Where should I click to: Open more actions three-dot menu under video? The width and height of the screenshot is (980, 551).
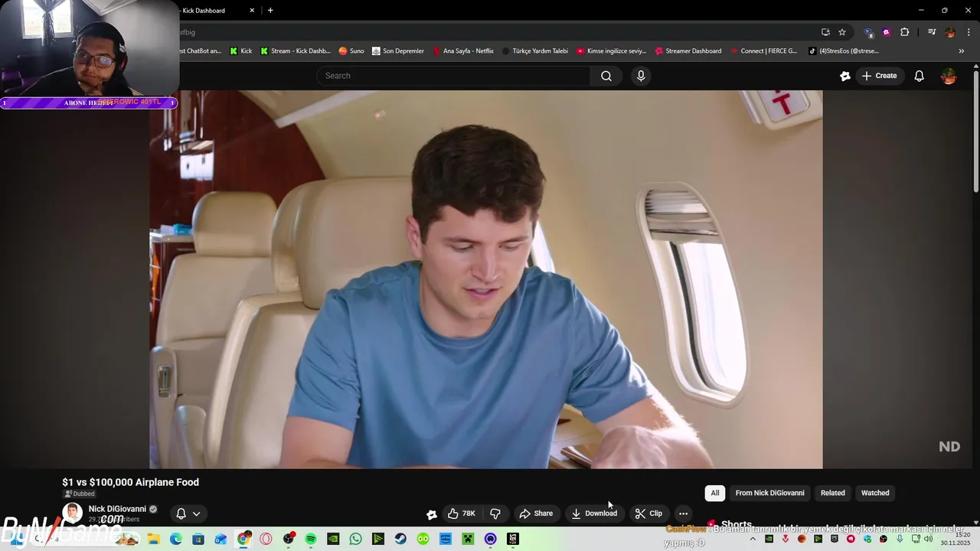point(683,514)
